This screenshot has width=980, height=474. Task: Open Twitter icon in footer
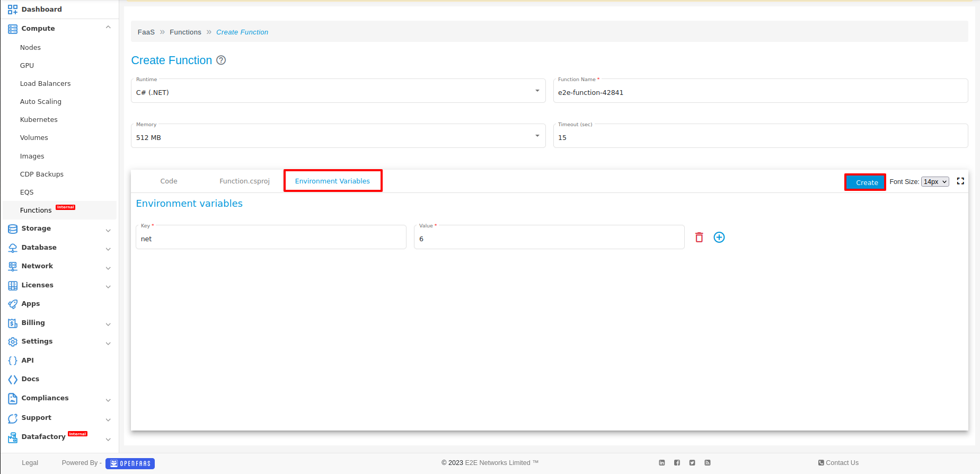pos(692,463)
